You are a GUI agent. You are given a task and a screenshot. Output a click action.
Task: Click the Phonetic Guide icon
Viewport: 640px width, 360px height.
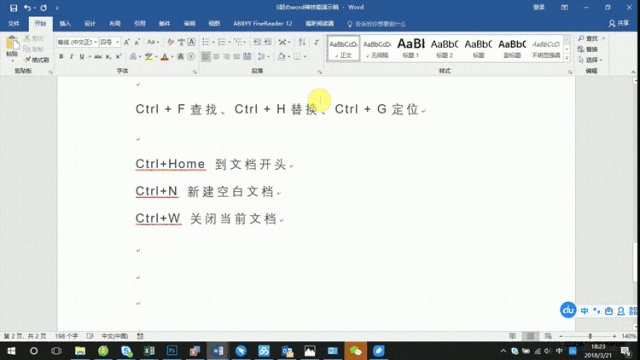pyautogui.click(x=181, y=42)
